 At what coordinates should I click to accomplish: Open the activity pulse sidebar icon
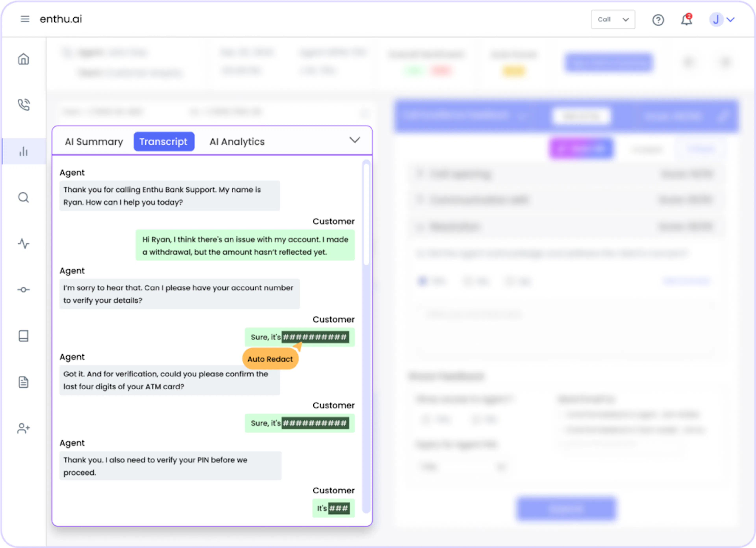(x=23, y=243)
